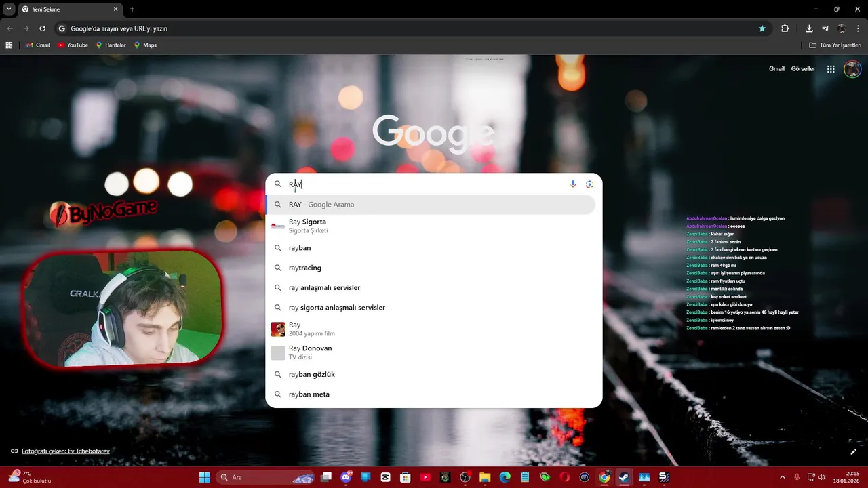Go back to the previous page
868x488 pixels.
(10, 28)
